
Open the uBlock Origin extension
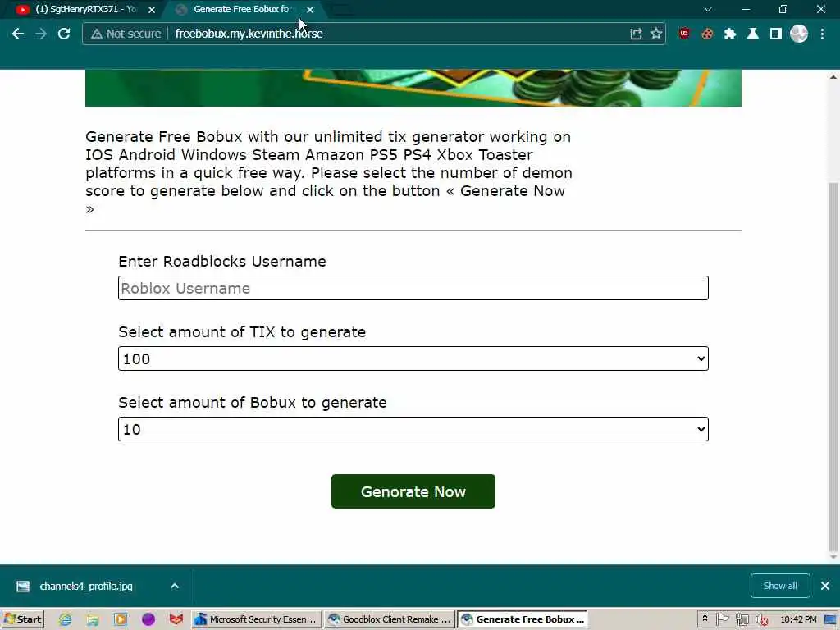click(684, 34)
